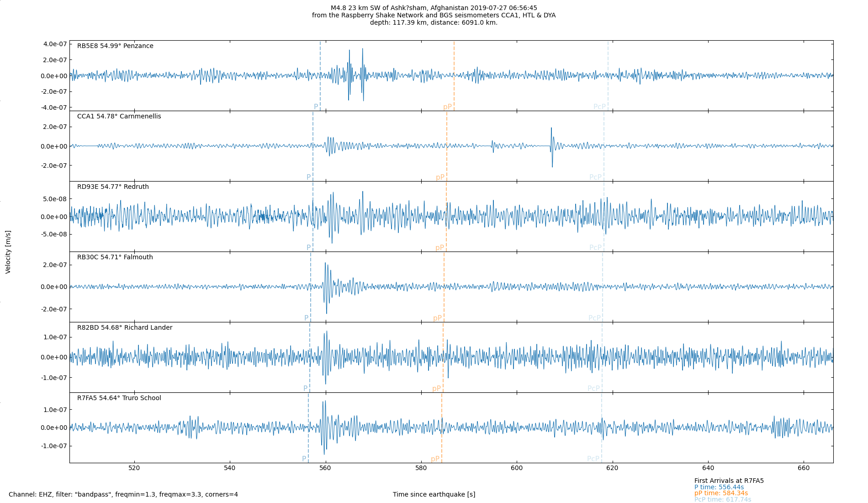The width and height of the screenshot is (868, 503).
Task: Click the P arrival label in the Penzance panel
Action: click(316, 107)
